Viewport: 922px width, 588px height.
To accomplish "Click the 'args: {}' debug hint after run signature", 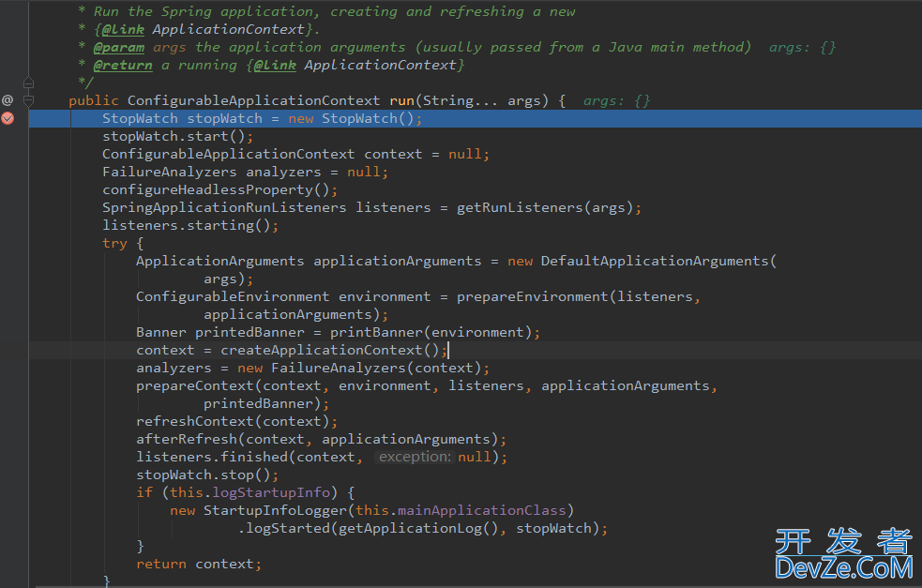I will [616, 101].
